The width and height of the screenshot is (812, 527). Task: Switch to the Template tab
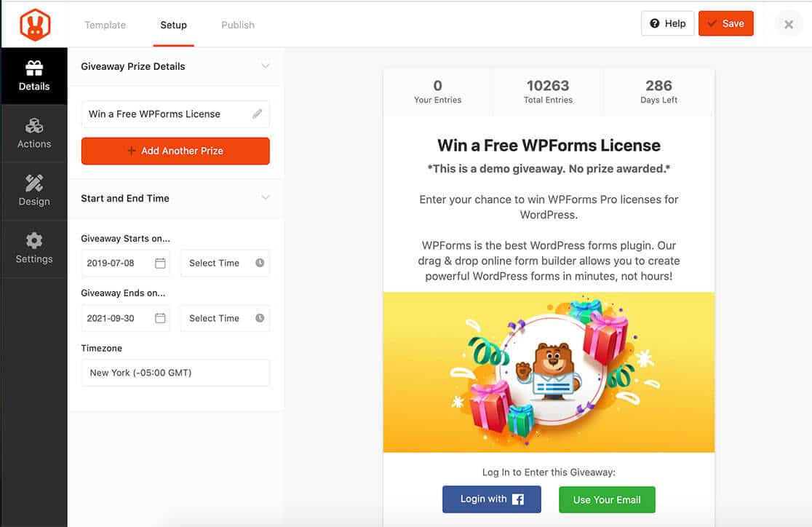click(105, 25)
